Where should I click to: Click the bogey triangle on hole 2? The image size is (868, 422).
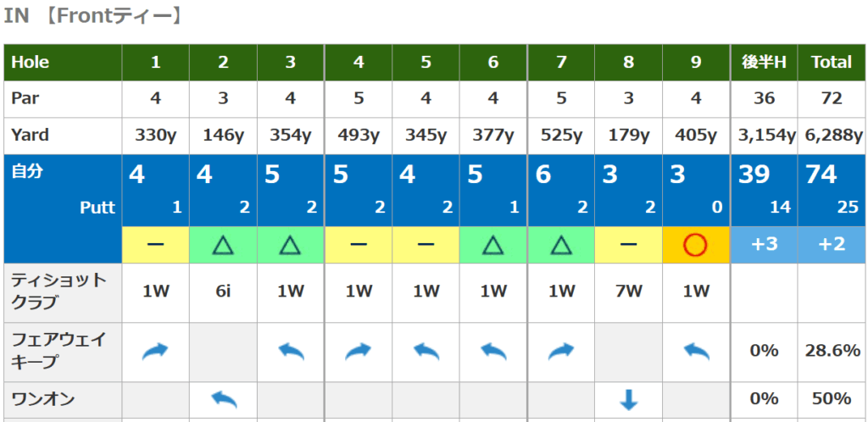click(223, 246)
